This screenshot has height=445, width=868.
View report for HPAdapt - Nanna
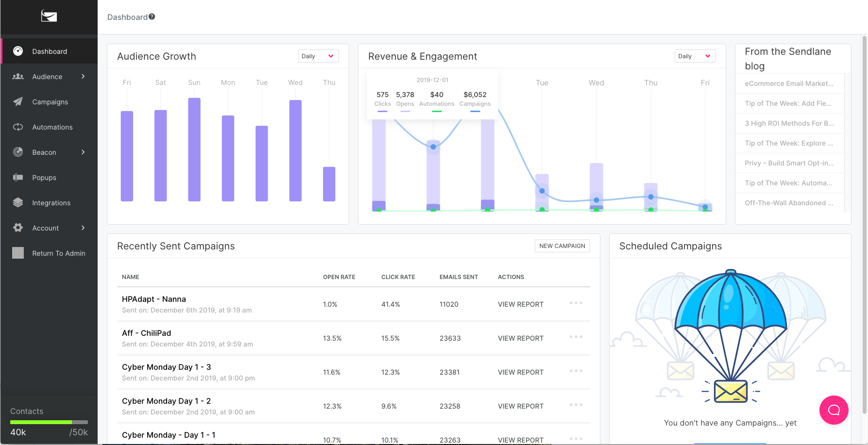[521, 304]
